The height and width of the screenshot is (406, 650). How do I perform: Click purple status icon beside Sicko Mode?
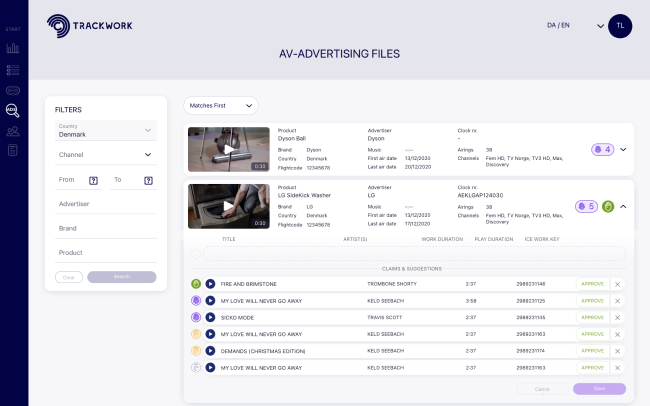pos(196,317)
